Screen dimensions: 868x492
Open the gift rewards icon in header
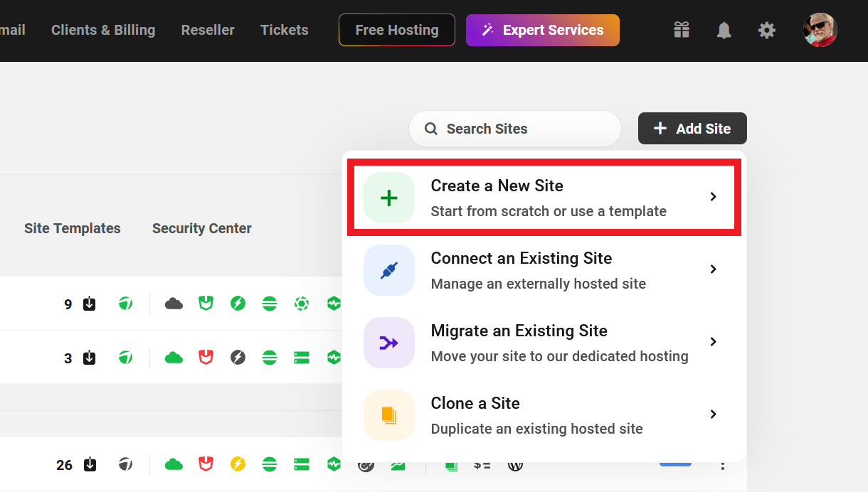682,30
